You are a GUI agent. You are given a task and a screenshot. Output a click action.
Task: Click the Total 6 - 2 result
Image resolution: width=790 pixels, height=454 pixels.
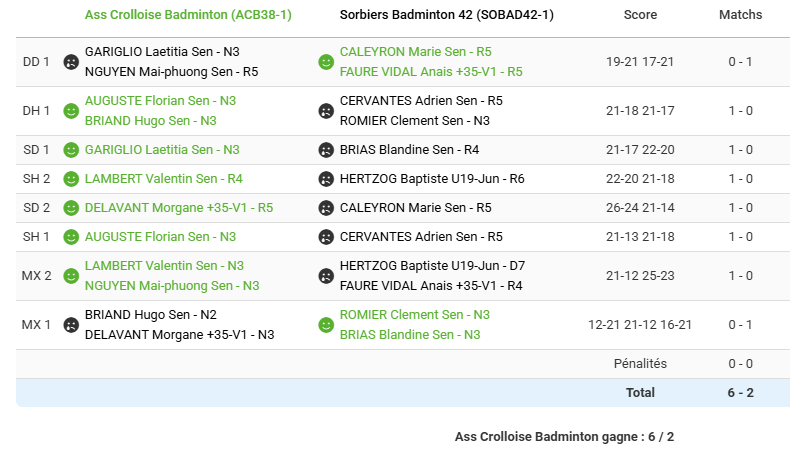(740, 393)
